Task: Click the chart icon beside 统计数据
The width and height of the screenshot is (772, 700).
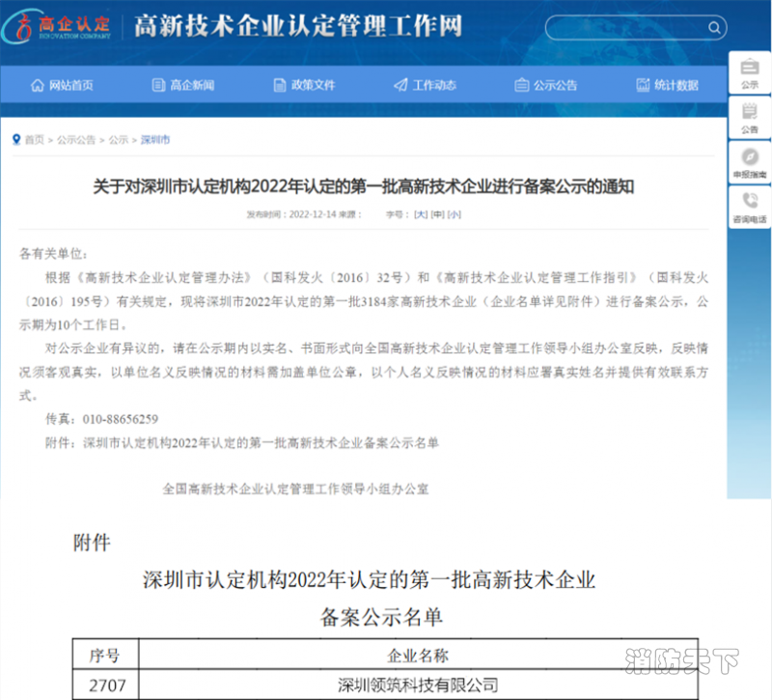Action: pyautogui.click(x=643, y=85)
